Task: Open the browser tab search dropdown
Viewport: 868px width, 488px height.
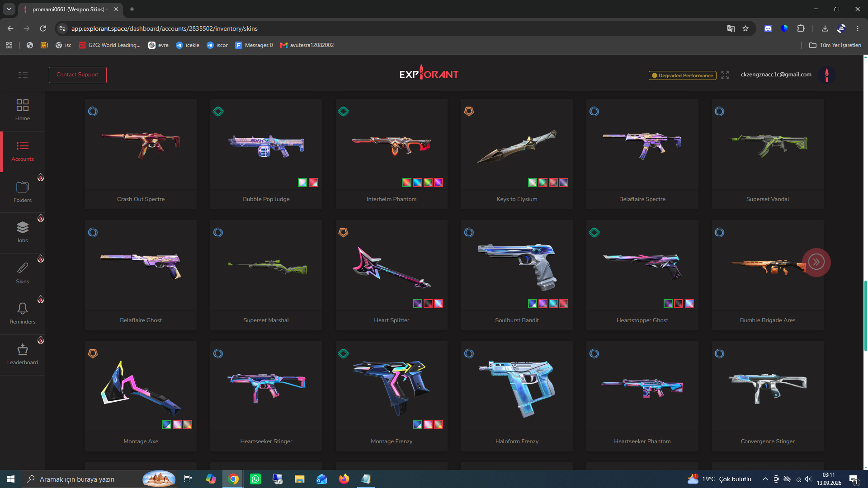Action: 9,9
